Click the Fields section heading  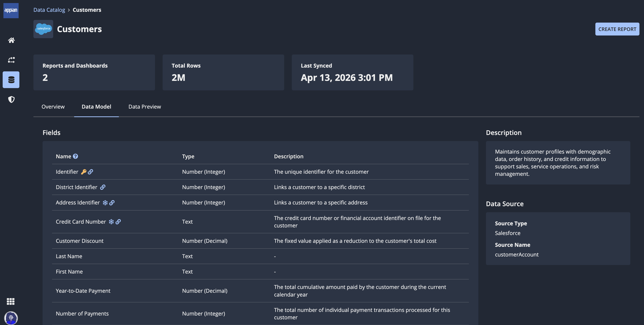coord(51,133)
